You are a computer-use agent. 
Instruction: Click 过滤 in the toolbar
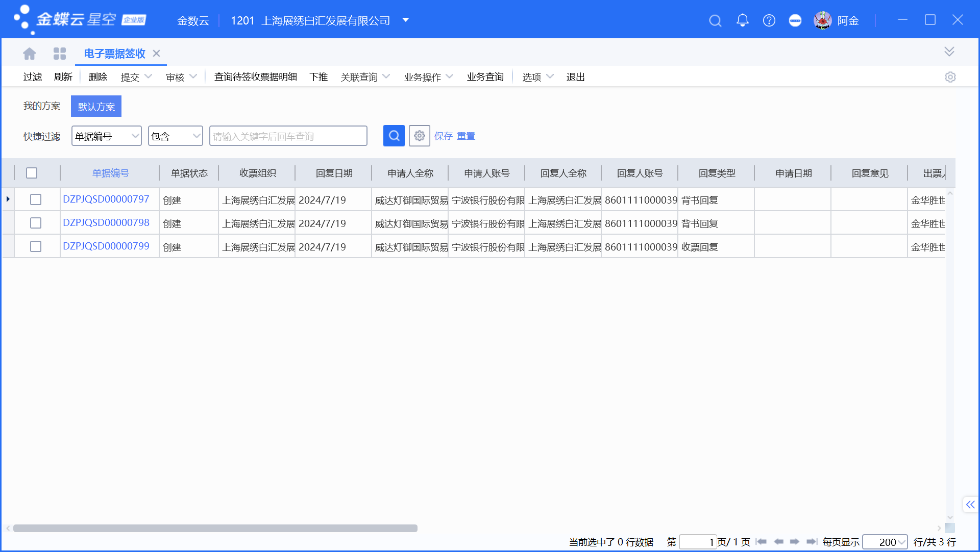(33, 77)
